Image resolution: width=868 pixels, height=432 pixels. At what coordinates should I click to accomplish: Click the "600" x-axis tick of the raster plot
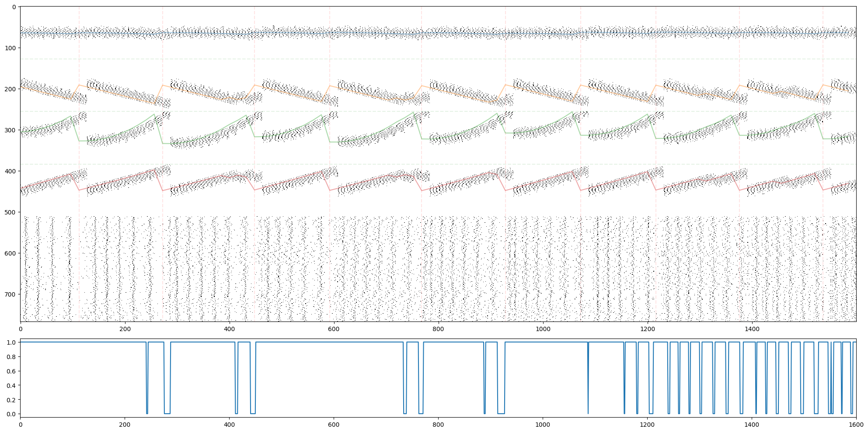coord(334,329)
